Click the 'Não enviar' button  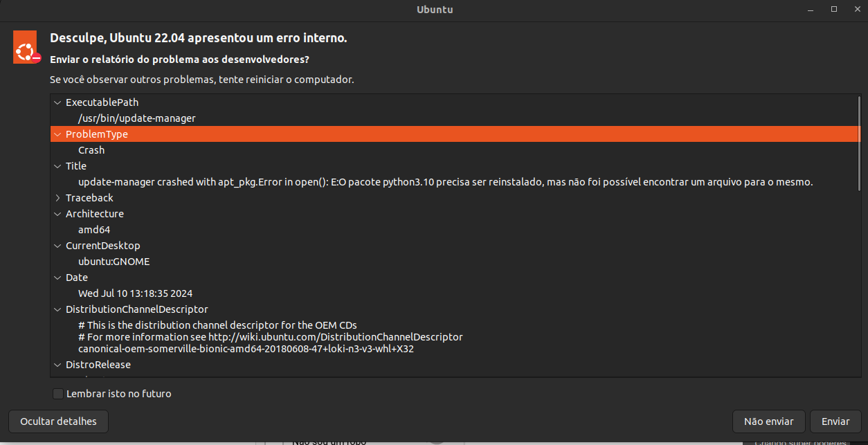tap(768, 421)
